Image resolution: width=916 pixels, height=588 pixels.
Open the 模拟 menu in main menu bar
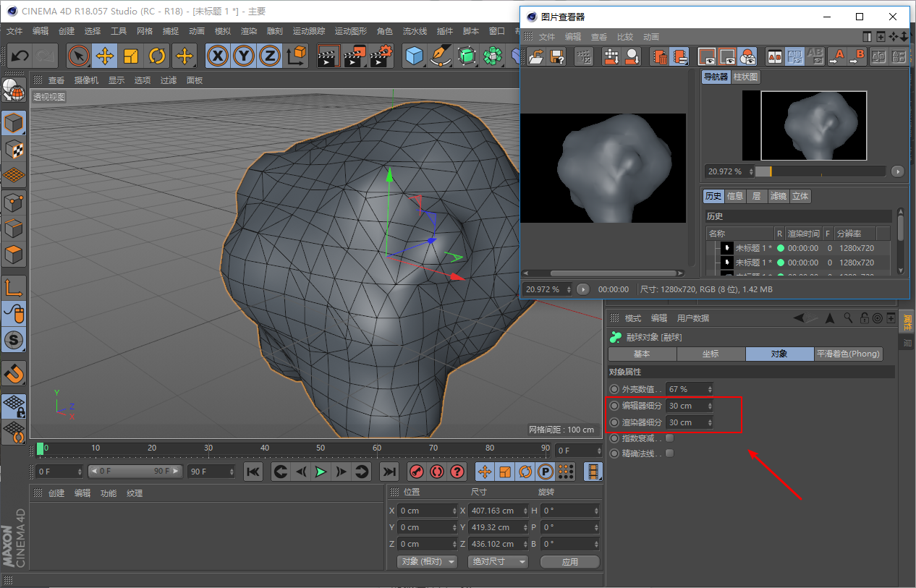point(222,31)
